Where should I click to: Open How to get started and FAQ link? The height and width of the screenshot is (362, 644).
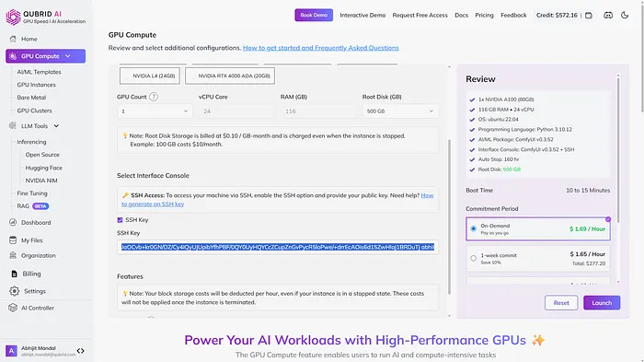point(321,48)
